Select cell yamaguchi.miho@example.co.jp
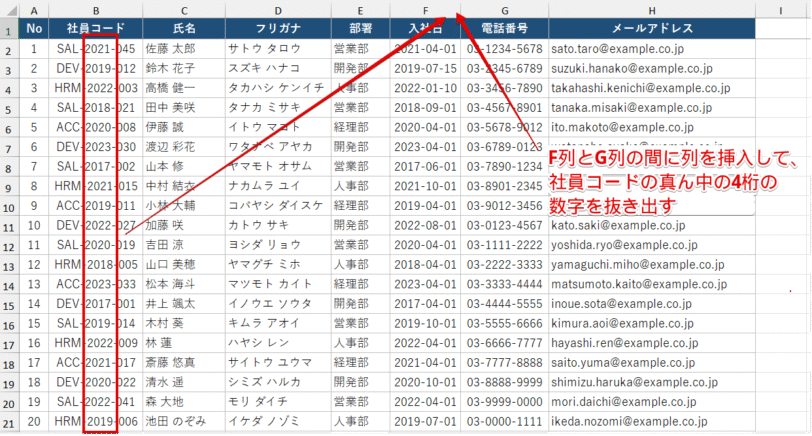 [x=651, y=265]
